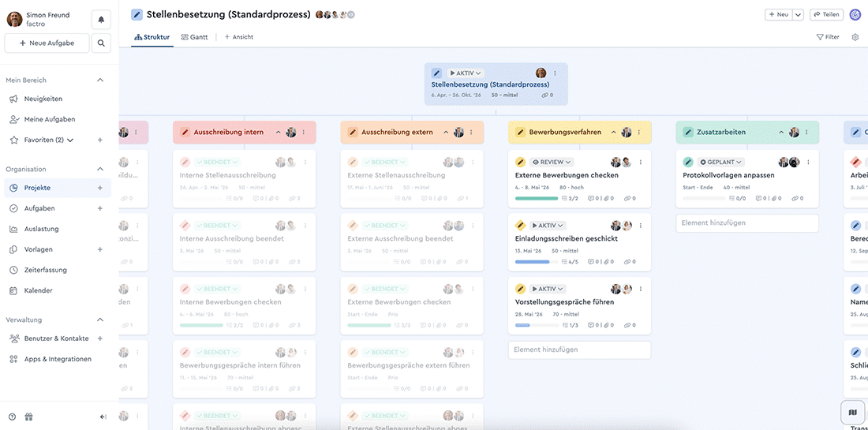This screenshot has width=868, height=430.
Task: Click the search magnifier icon in sidebar
Action: coord(101,43)
